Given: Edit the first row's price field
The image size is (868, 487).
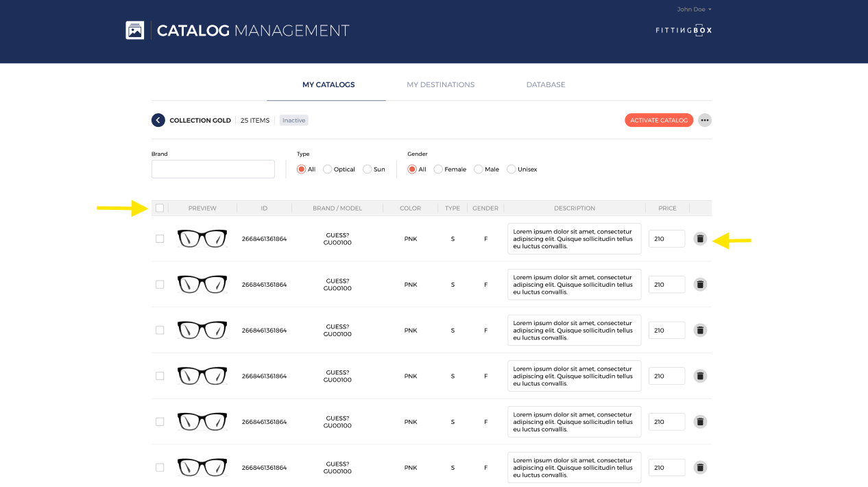Looking at the screenshot, I should pos(666,239).
